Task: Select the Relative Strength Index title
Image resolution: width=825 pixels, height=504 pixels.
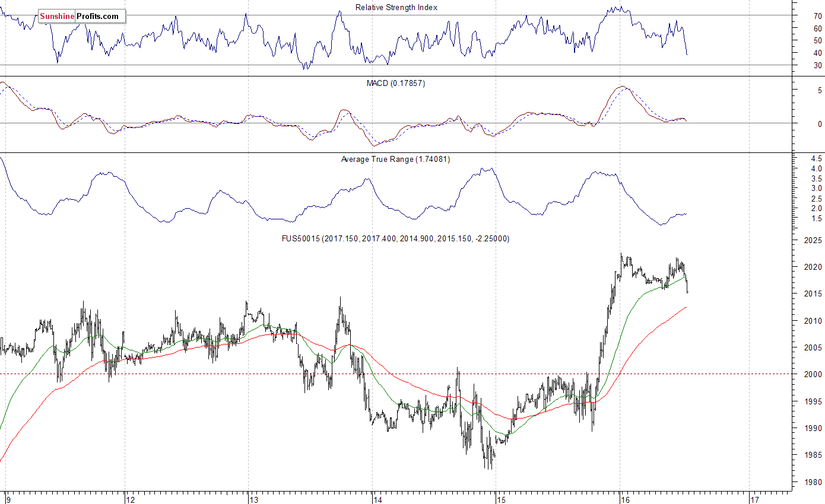Action: click(396, 7)
